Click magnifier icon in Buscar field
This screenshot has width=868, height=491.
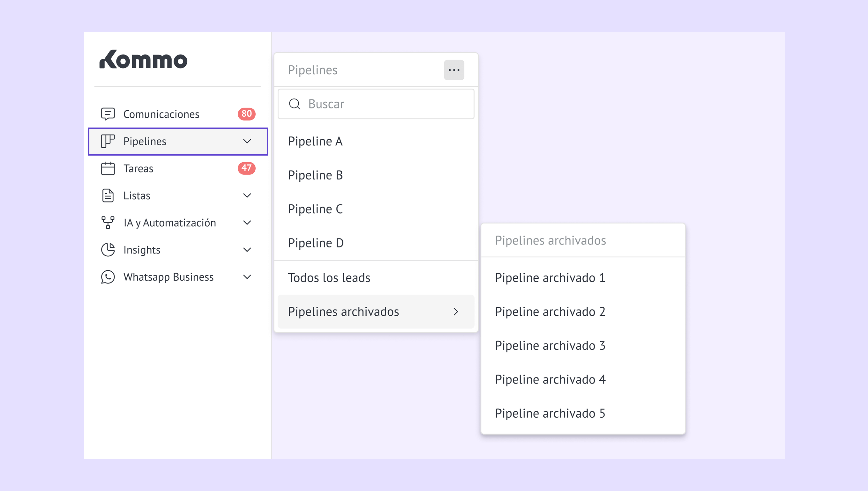point(294,104)
